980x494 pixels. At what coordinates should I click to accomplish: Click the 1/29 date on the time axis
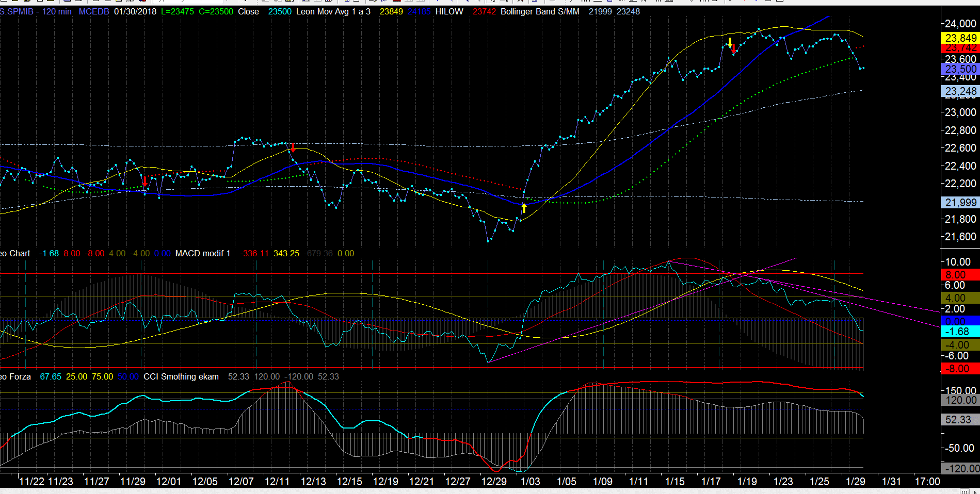click(x=855, y=482)
